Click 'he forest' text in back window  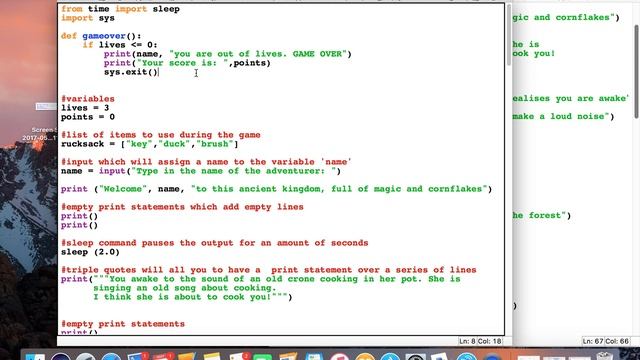pyautogui.click(x=542, y=215)
